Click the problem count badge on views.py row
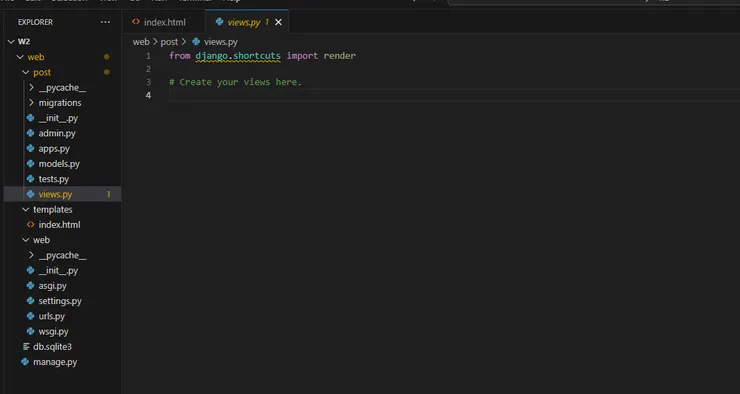This screenshot has height=394, width=740. (x=109, y=194)
